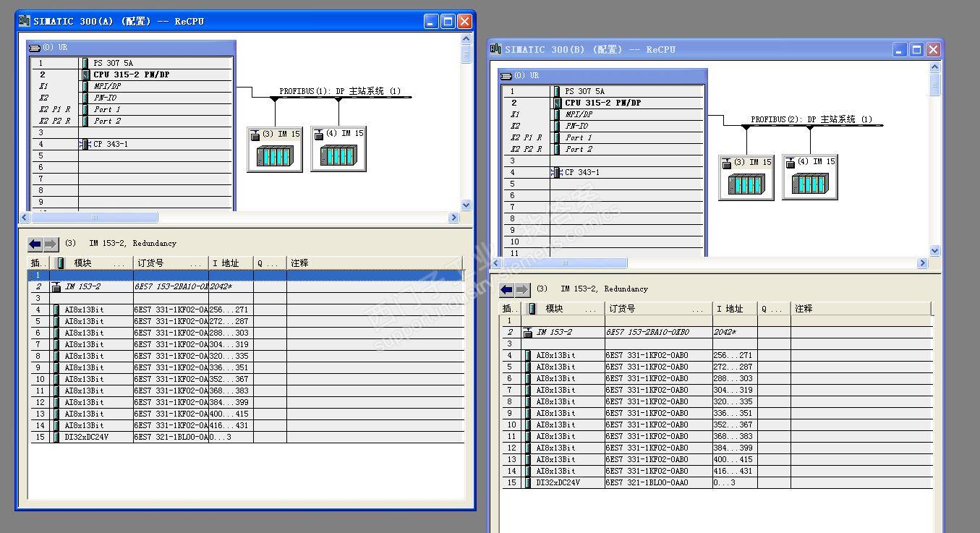Click vertical scrollbar up arrow in window B
The image size is (980, 533).
tap(934, 67)
